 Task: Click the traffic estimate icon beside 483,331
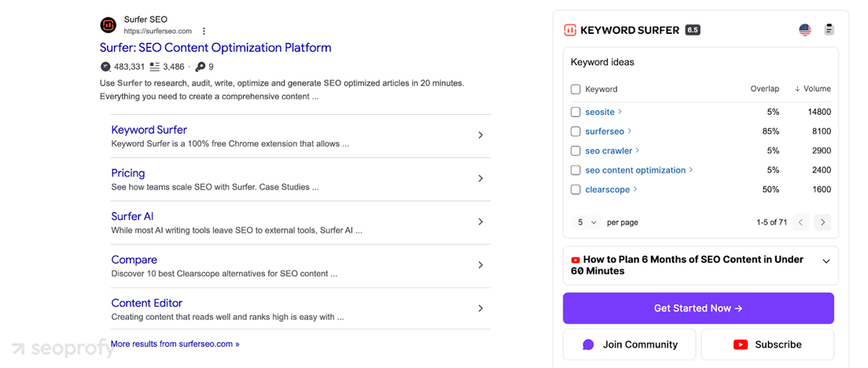tap(105, 66)
